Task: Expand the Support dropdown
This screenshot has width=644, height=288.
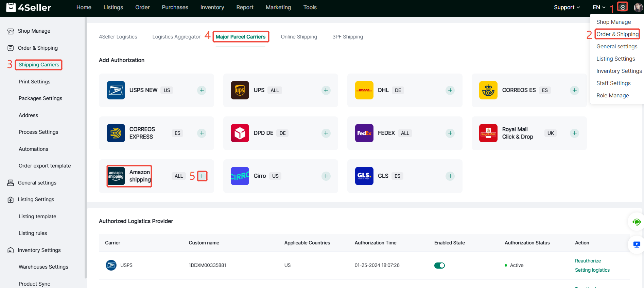Action: (x=567, y=7)
